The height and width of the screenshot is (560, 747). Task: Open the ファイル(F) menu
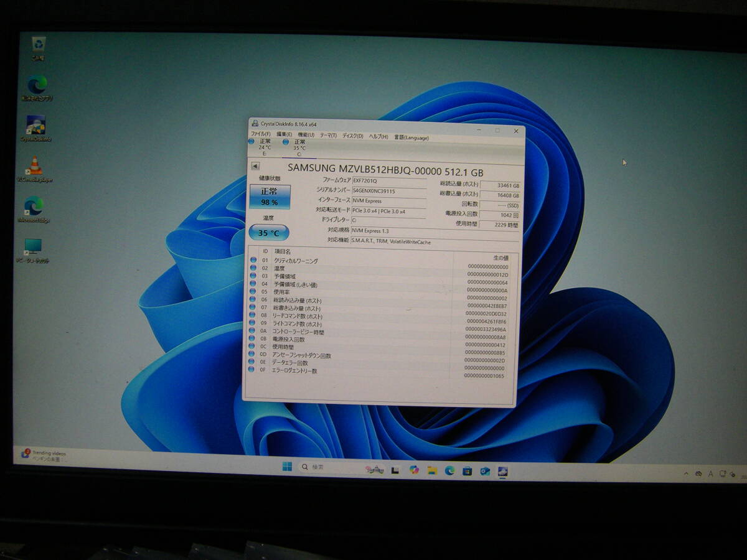click(260, 134)
